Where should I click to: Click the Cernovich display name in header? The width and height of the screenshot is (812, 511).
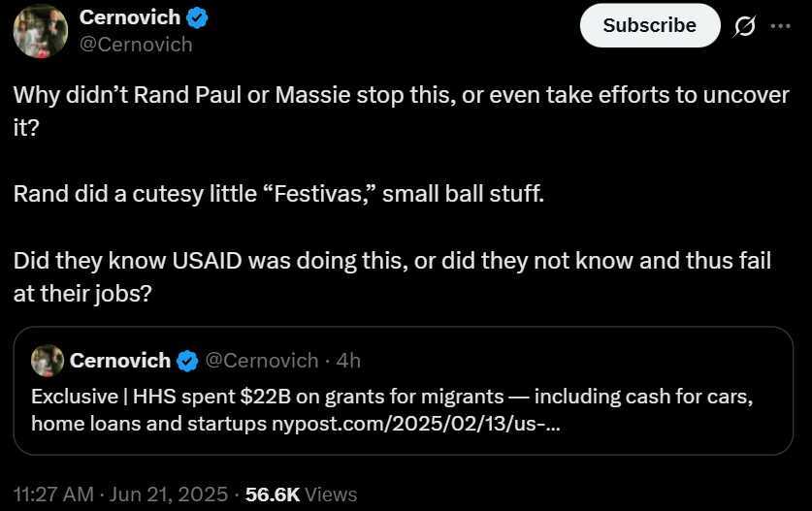130,17
